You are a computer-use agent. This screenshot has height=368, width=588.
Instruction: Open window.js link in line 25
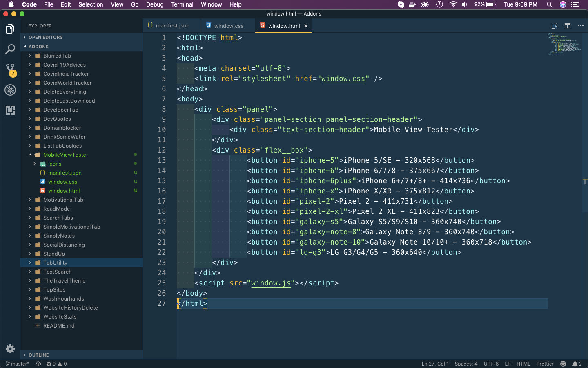pyautogui.click(x=271, y=283)
